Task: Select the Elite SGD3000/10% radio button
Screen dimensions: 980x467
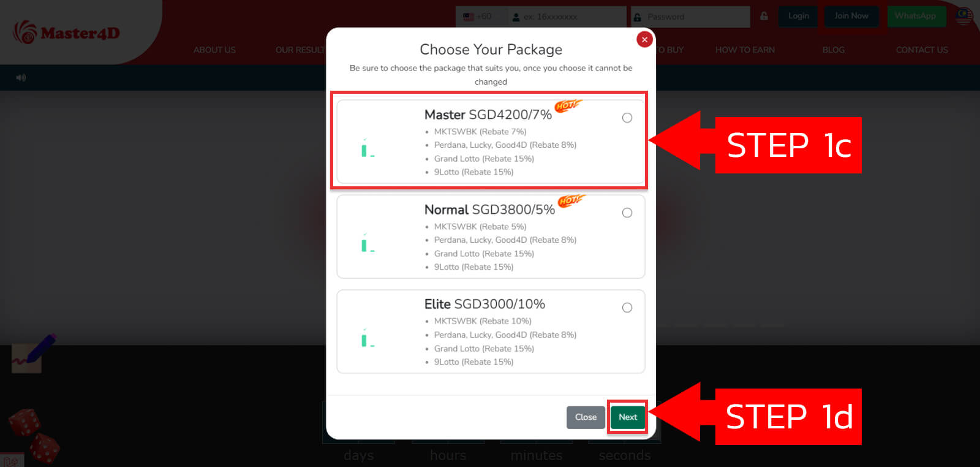Action: [627, 308]
